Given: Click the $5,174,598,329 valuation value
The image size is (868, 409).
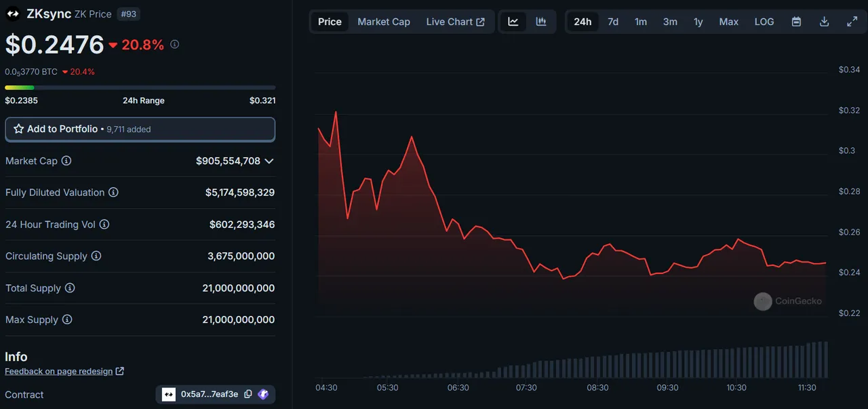Looking at the screenshot, I should 240,193.
